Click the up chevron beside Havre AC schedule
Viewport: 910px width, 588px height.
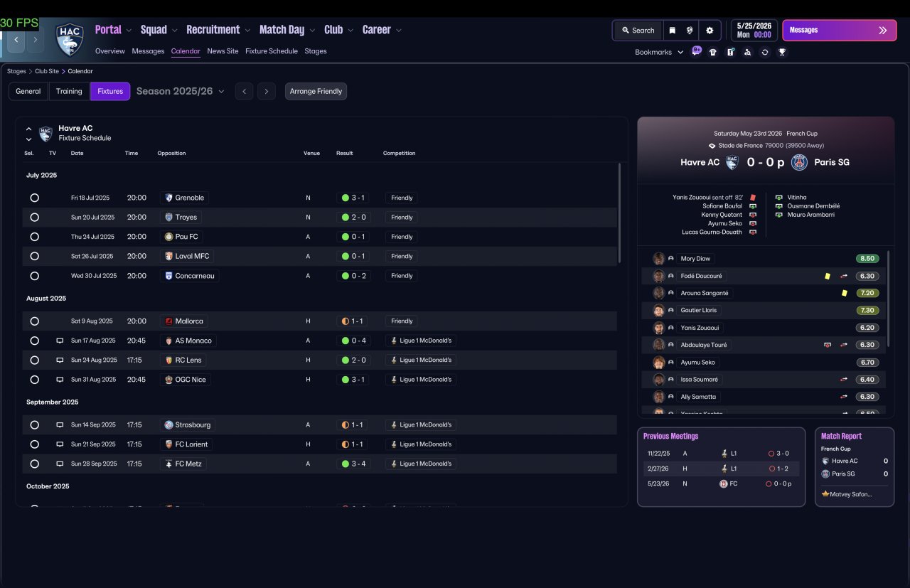click(28, 129)
